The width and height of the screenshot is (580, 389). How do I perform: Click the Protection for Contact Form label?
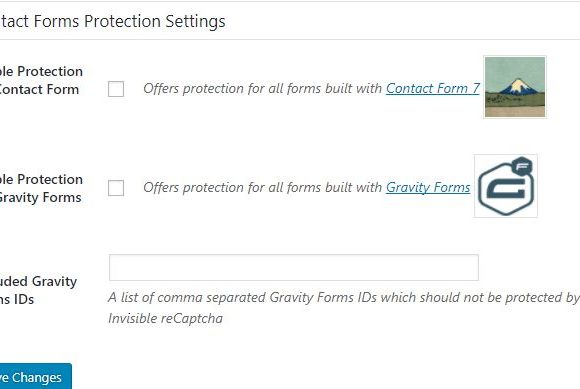[x=41, y=80]
